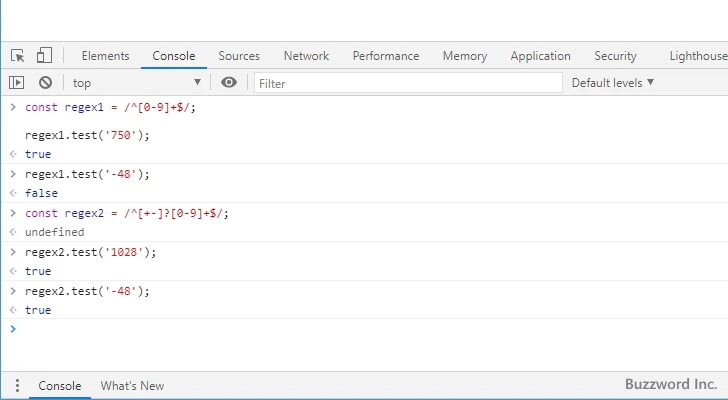The height and width of the screenshot is (400, 728).
Task: Toggle the device toolbar icon
Action: [44, 56]
